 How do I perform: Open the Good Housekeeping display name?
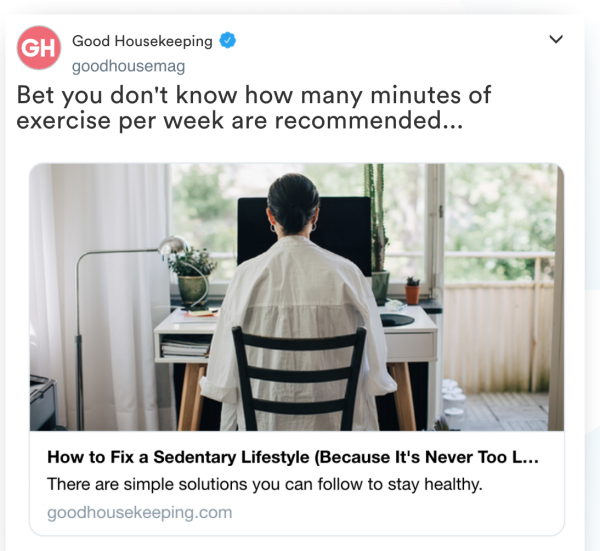click(142, 41)
